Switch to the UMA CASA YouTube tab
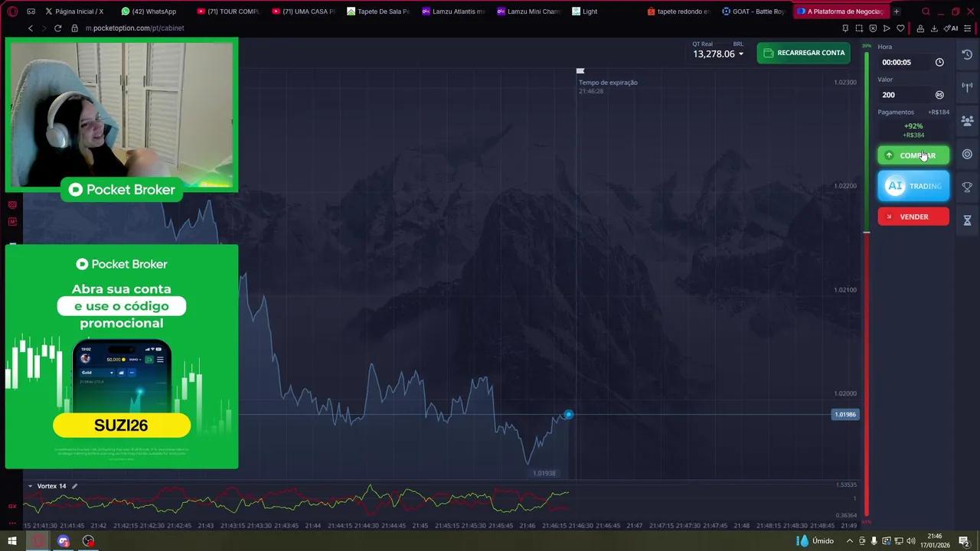Screen dimensions: 980x551 coord(303,11)
